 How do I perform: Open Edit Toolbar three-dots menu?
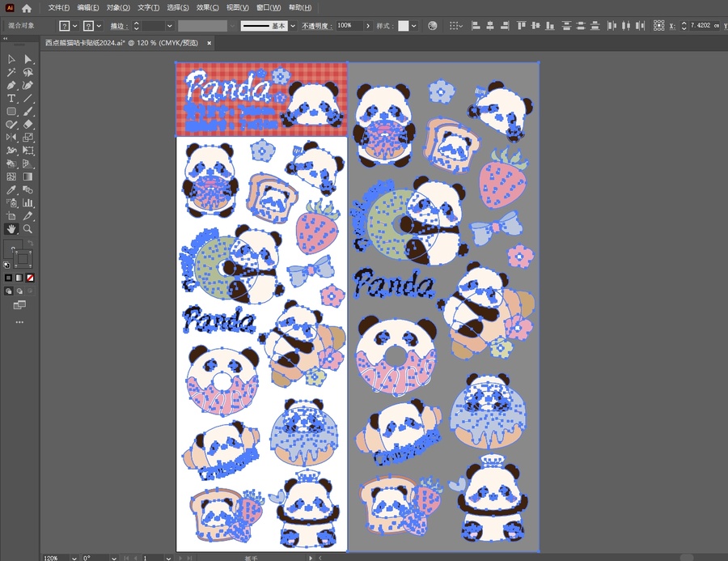tap(19, 322)
